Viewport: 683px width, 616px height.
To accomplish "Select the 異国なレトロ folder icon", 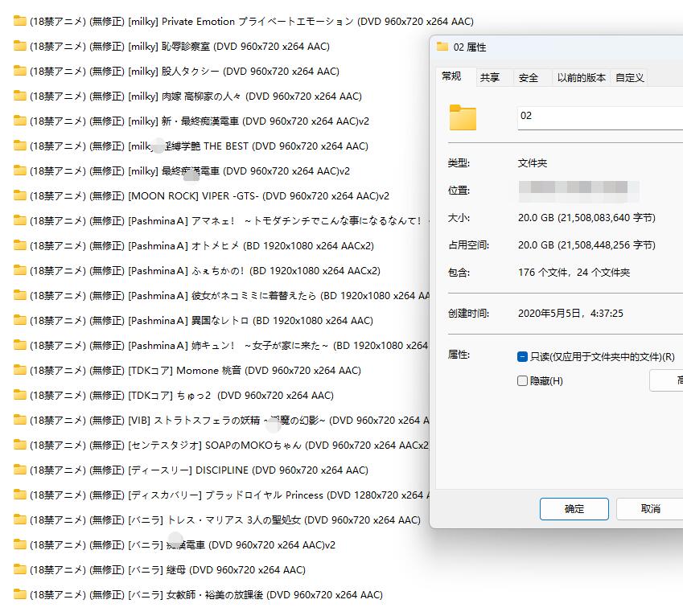I will tap(20, 321).
